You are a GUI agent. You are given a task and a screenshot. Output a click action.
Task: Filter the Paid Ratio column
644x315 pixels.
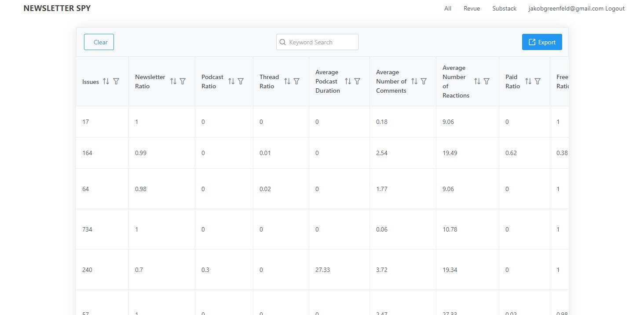[x=538, y=81]
